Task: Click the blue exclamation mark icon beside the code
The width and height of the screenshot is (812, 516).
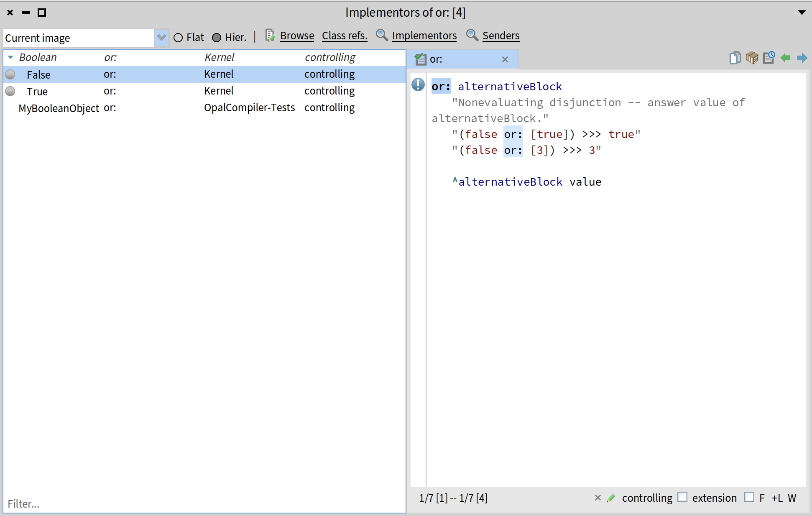Action: pyautogui.click(x=418, y=85)
